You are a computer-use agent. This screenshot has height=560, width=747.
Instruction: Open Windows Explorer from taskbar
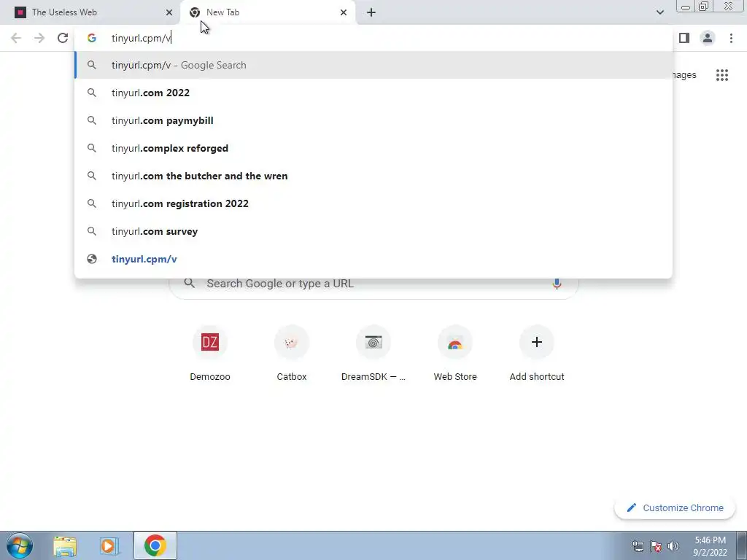(65, 545)
